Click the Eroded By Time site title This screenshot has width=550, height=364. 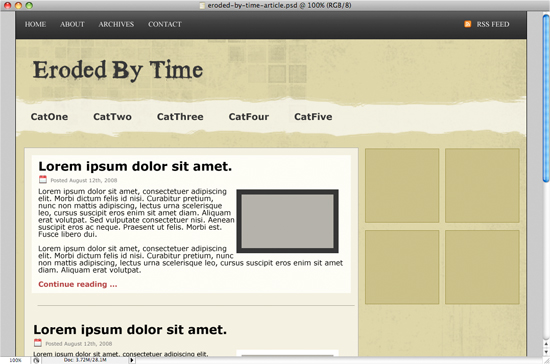click(x=118, y=70)
